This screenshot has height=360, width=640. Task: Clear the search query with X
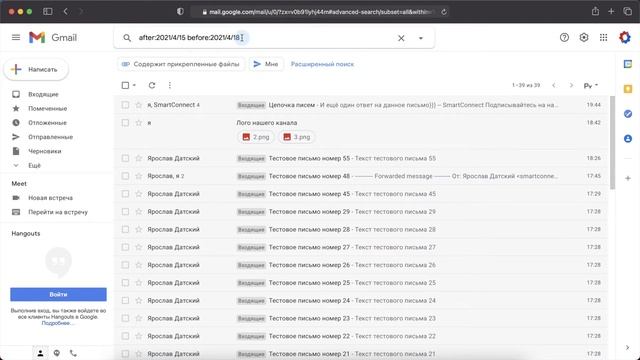401,38
